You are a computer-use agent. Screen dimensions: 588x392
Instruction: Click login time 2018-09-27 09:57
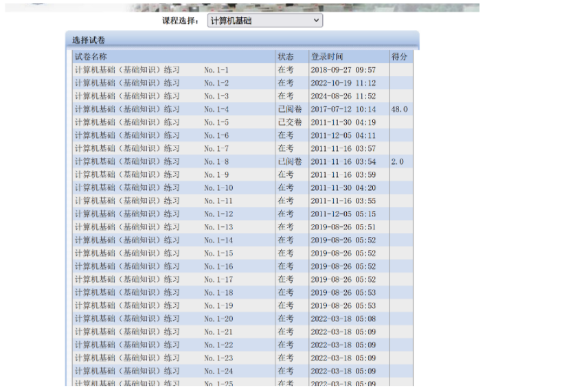[343, 70]
